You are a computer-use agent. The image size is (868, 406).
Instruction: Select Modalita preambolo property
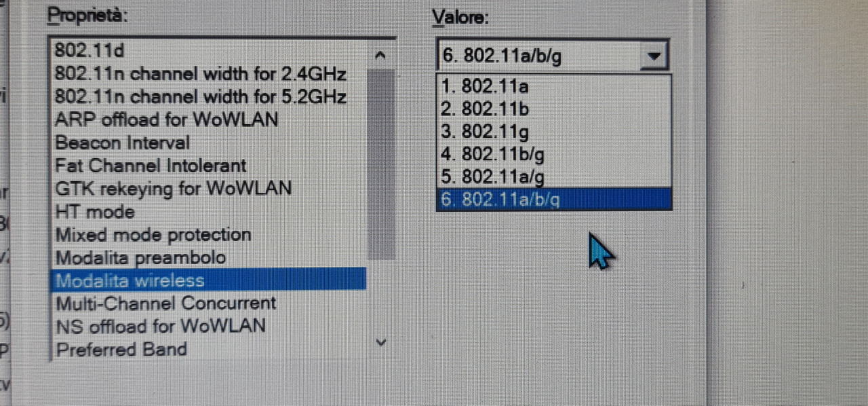209,258
